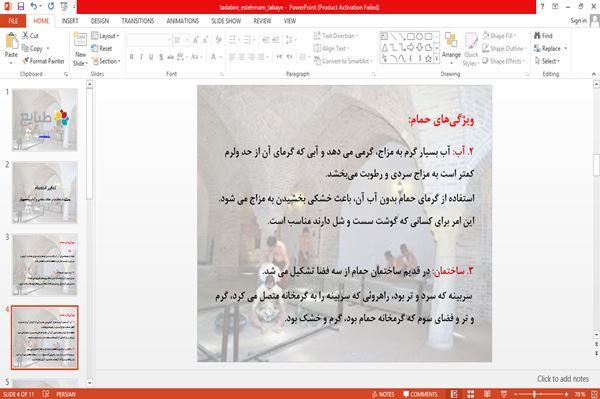Insert a New Slide
The image size is (600, 399).
(x=80, y=49)
